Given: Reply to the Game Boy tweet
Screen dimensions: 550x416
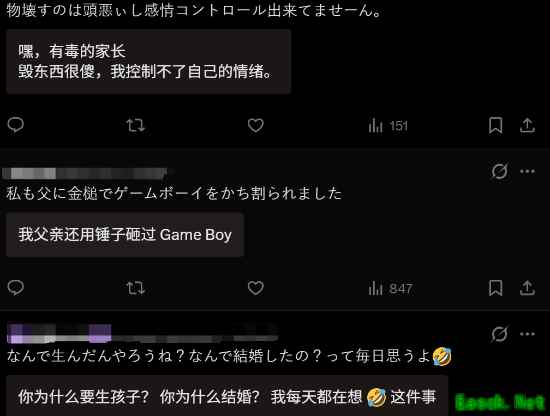Looking at the screenshot, I should [x=16, y=288].
